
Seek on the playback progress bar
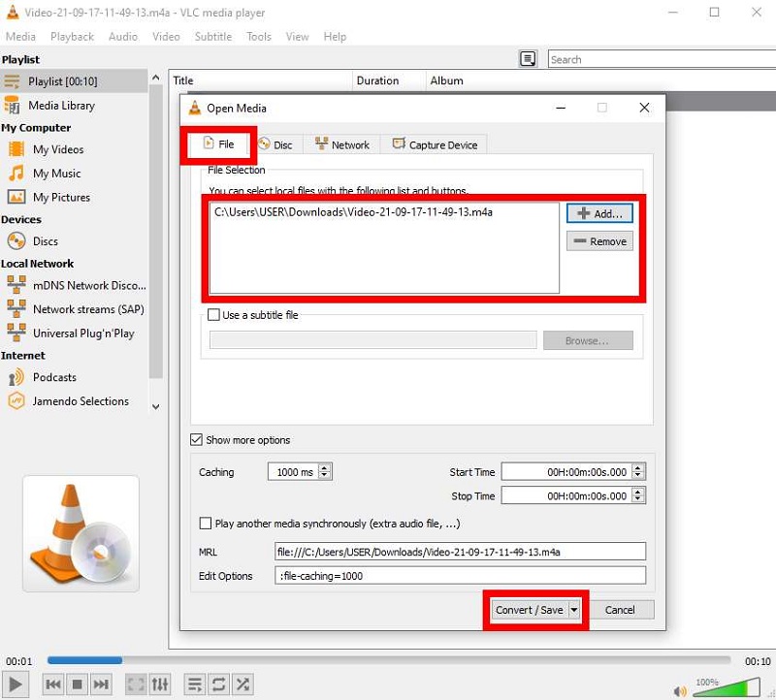(389, 660)
